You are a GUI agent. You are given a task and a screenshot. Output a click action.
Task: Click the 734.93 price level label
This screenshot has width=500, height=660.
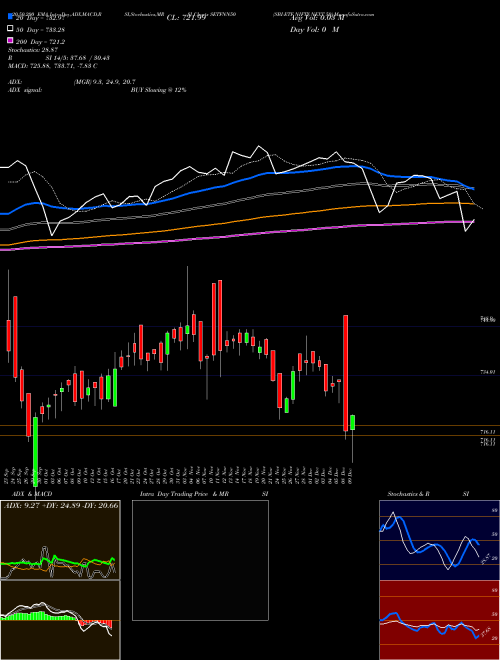(x=488, y=372)
